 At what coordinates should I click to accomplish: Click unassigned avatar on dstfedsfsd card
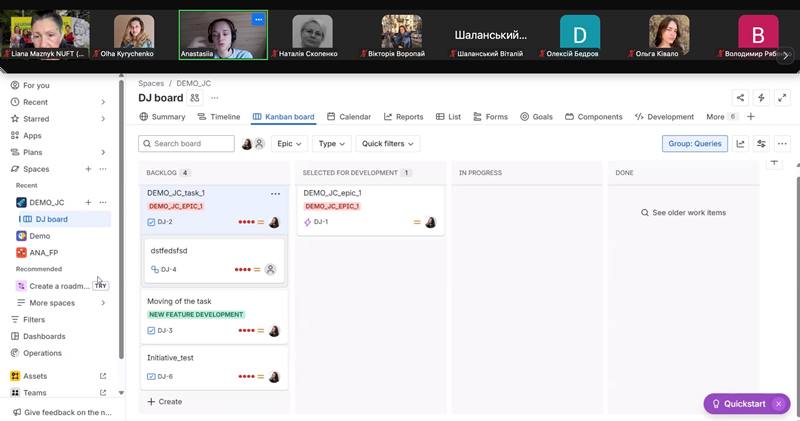(270, 269)
